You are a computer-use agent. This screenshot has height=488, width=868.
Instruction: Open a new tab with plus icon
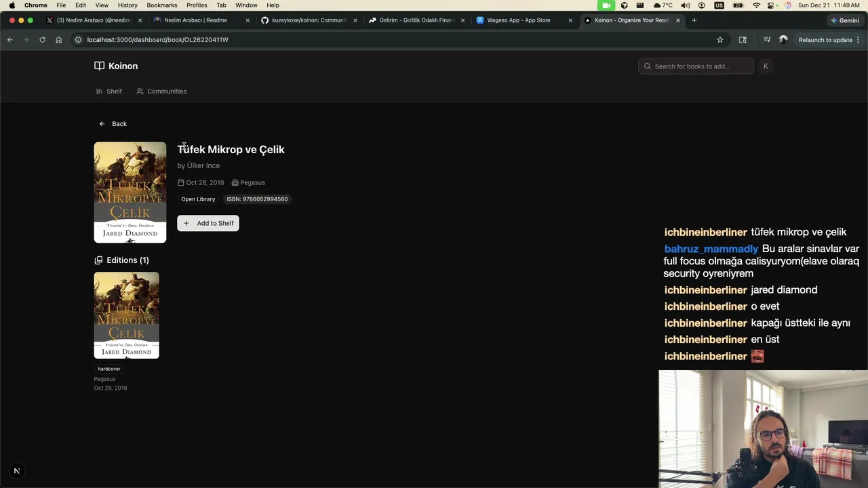[694, 20]
